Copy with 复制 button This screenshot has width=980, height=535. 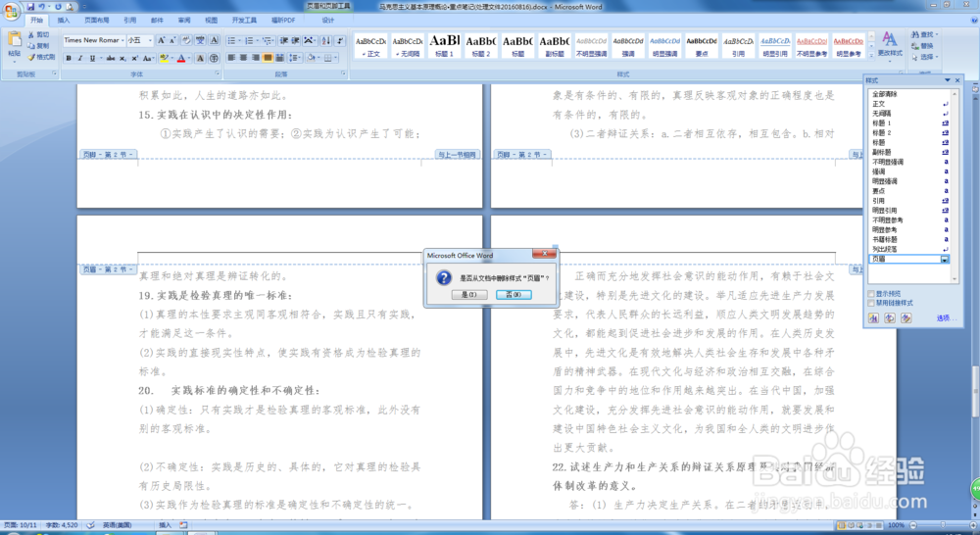(39, 46)
